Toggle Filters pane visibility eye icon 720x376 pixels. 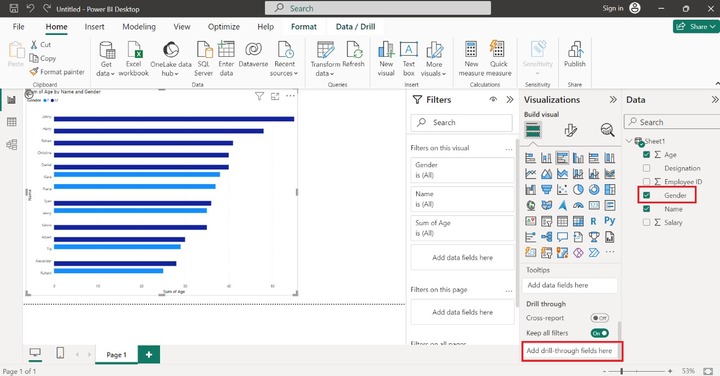pyautogui.click(x=493, y=100)
